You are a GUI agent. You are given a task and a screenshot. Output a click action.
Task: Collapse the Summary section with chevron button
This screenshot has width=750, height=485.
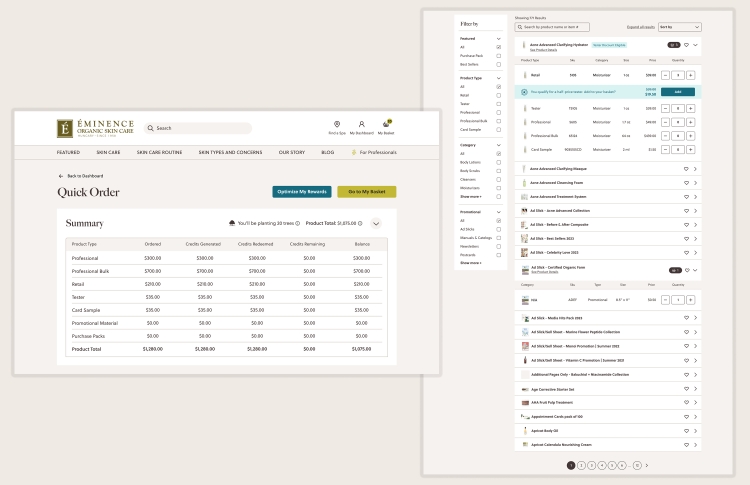[376, 223]
